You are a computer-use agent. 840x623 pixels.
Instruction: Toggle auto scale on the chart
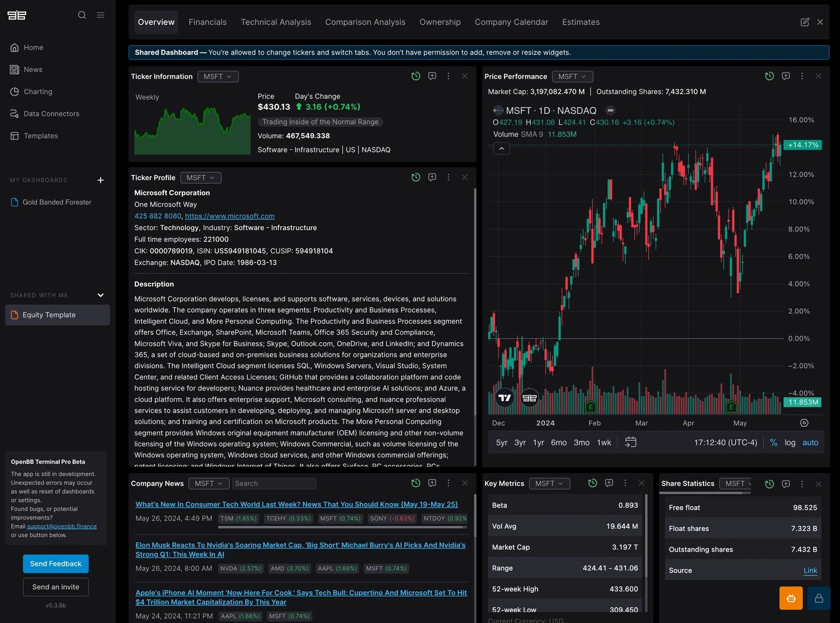(x=810, y=442)
